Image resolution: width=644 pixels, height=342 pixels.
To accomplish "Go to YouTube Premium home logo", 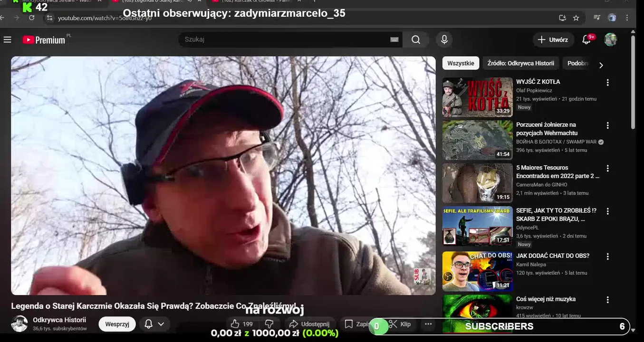I will coord(44,40).
